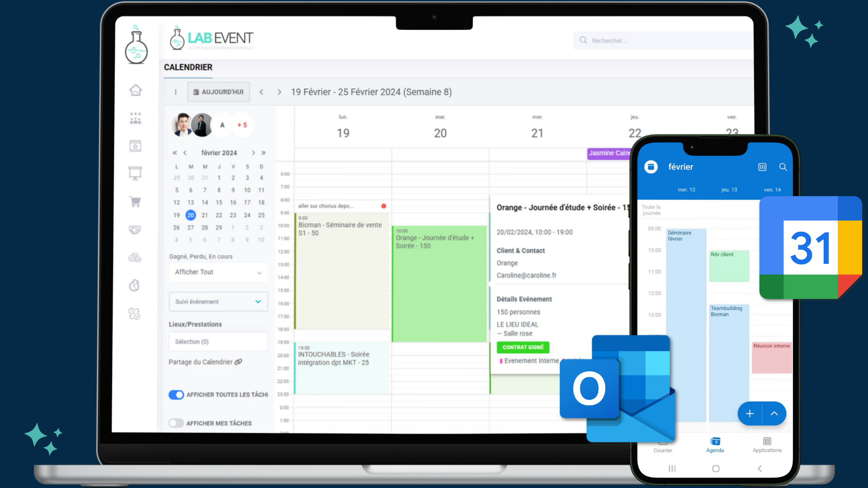Click 'Contrat Signé' green status button
Screen dimensions: 868x488
coord(524,347)
